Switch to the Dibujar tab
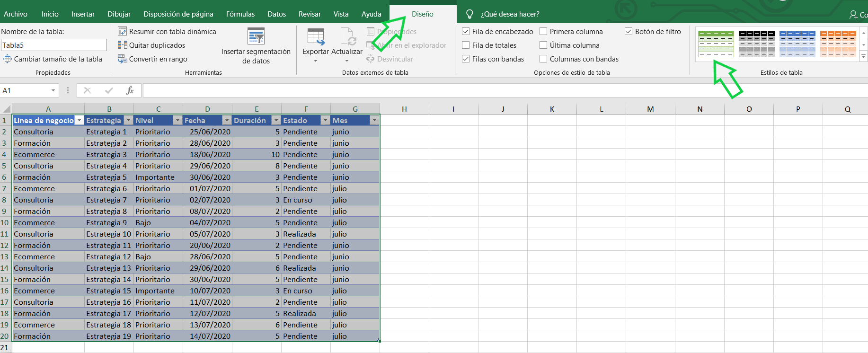Image resolution: width=868 pixels, height=353 pixels. (119, 14)
